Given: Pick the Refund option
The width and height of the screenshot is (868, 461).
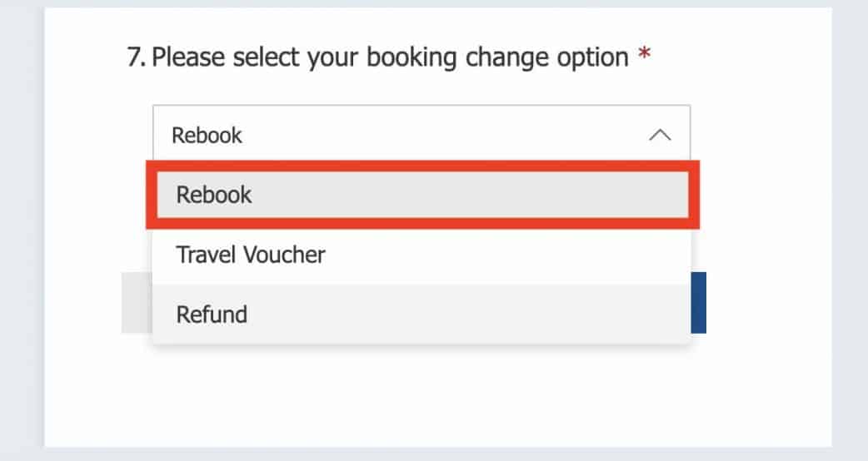Looking at the screenshot, I should pos(212,315).
